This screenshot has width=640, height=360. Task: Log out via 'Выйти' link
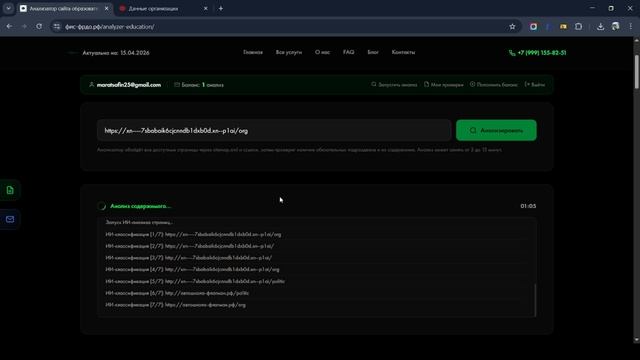click(x=535, y=85)
